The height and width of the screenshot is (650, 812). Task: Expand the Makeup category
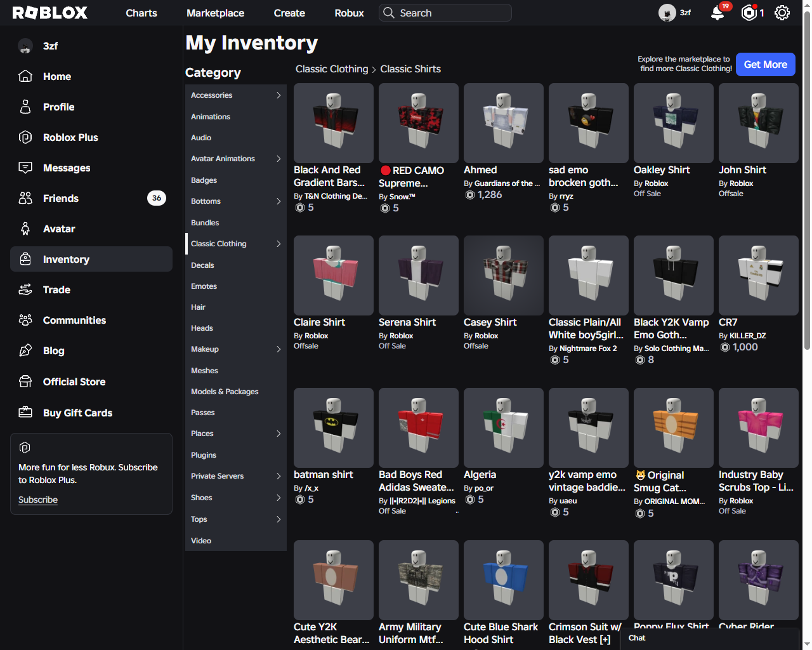point(278,349)
